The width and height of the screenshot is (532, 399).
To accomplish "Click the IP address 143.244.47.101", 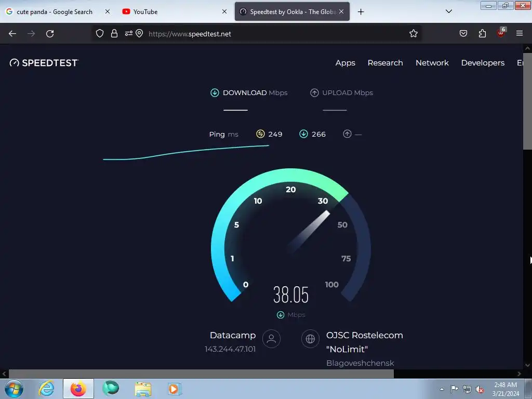I will coord(230,349).
